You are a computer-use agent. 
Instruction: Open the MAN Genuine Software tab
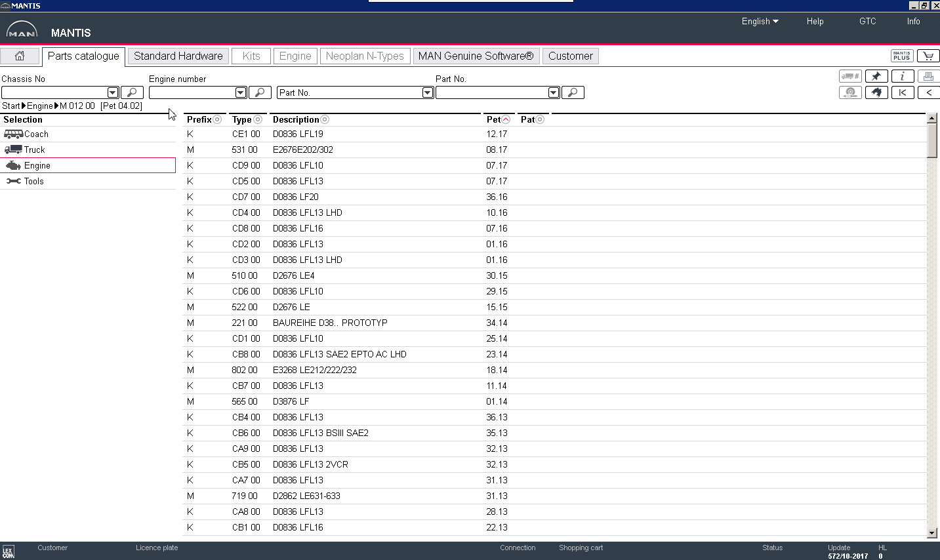[476, 56]
